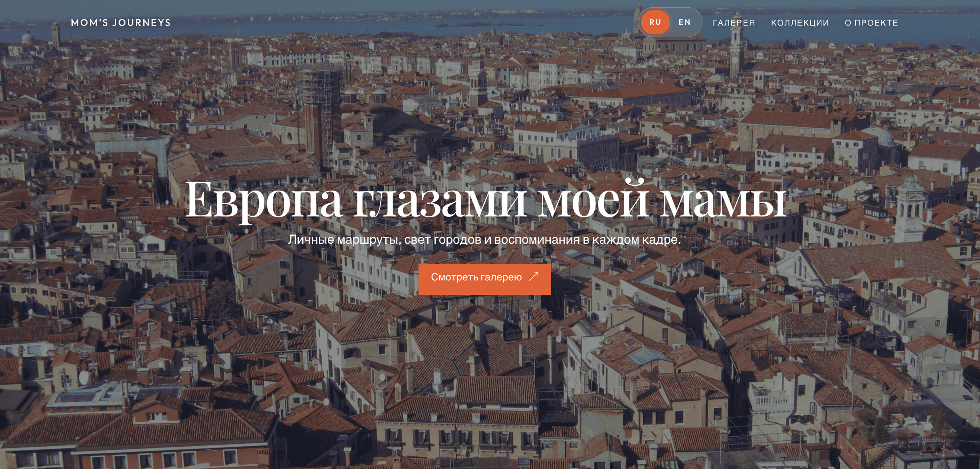This screenshot has width=980, height=469.
Task: Click the white bell tower at right
Action: [x=911, y=208]
